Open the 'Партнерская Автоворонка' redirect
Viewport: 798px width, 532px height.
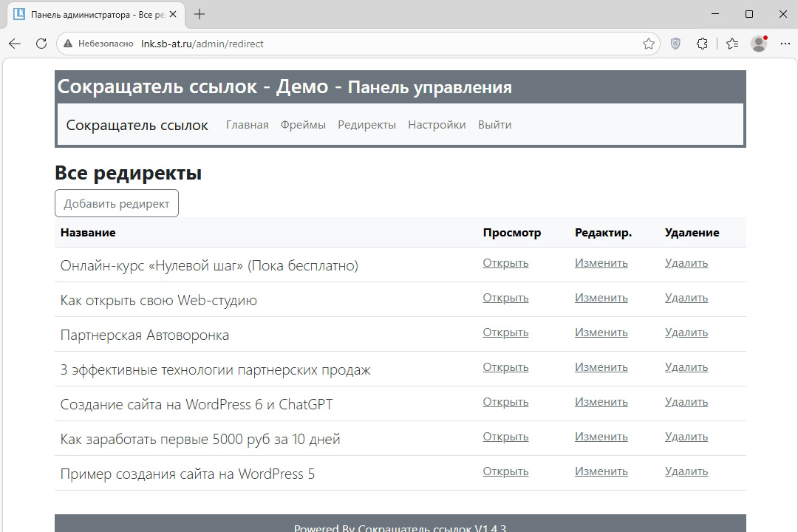[505, 332]
